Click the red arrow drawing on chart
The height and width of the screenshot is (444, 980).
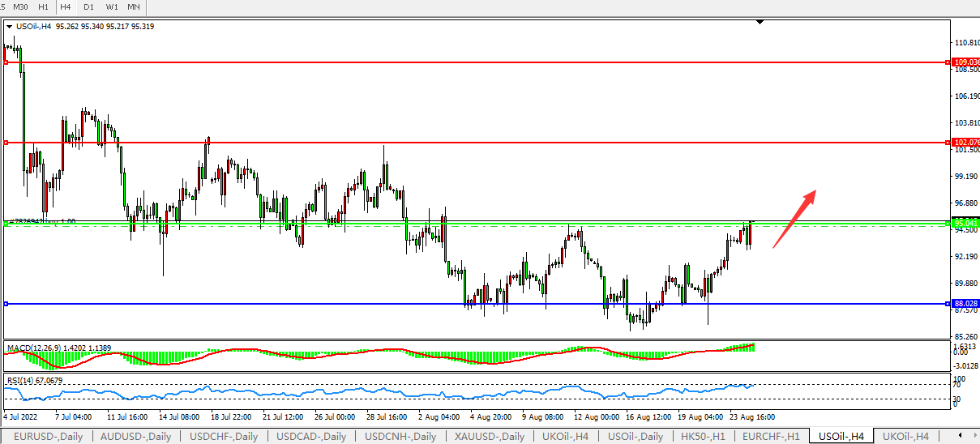[794, 219]
